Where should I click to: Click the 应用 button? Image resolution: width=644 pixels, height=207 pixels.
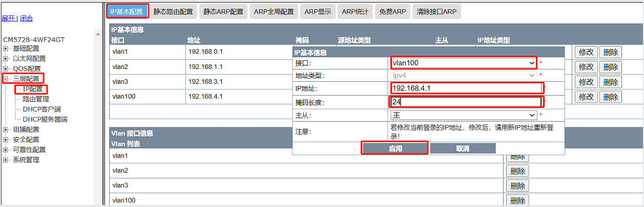(x=395, y=148)
